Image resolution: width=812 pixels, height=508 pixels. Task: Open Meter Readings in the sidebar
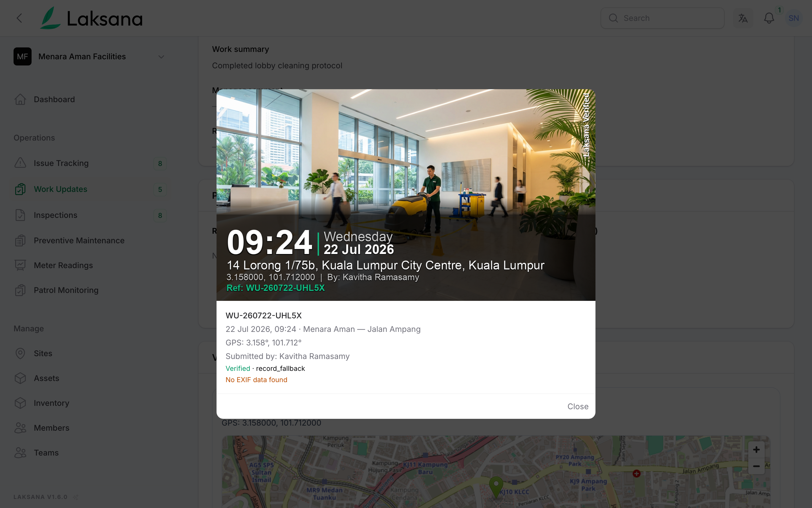(63, 265)
